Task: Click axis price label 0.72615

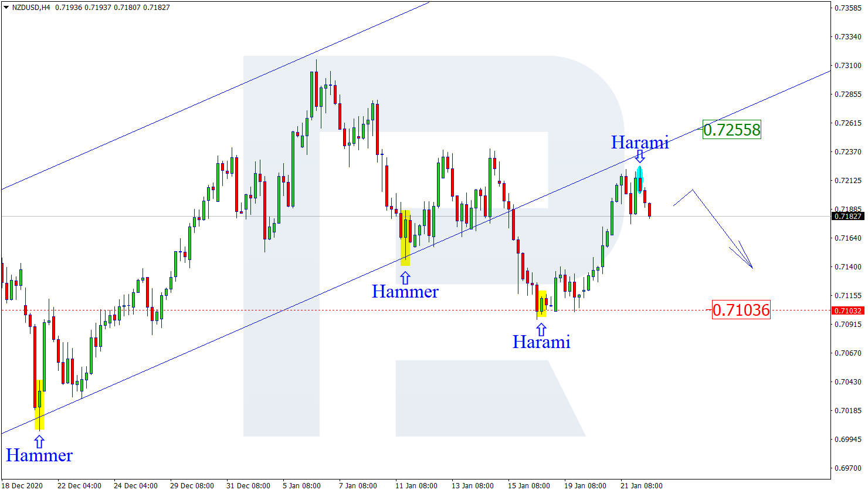Action: (848, 123)
